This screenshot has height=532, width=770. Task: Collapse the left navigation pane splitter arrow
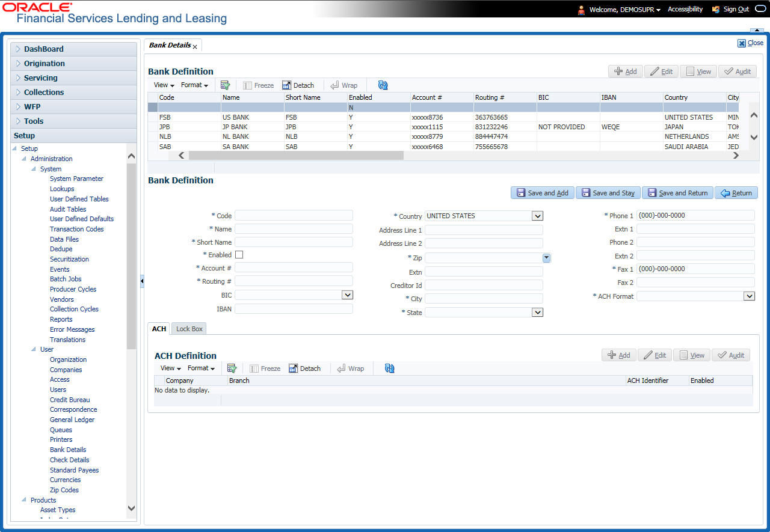[x=142, y=281]
